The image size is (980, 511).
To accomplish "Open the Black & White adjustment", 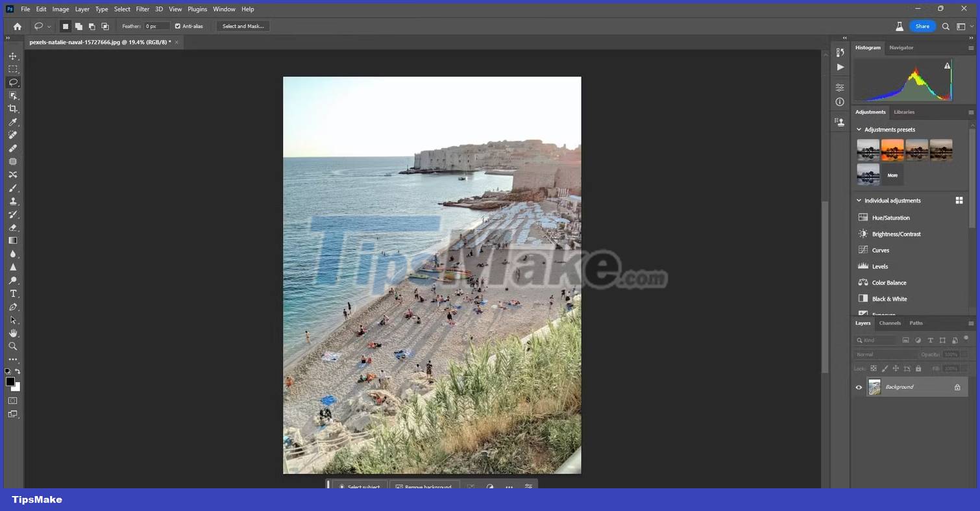I will tap(889, 299).
